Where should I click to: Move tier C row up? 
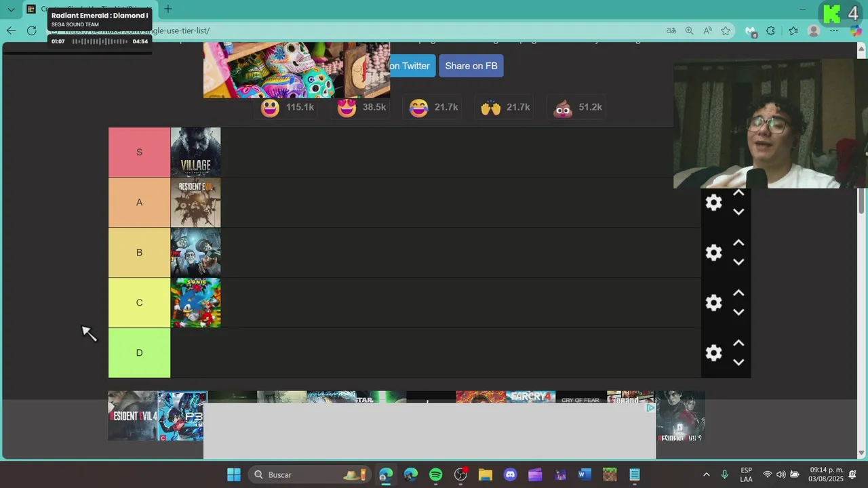738,293
